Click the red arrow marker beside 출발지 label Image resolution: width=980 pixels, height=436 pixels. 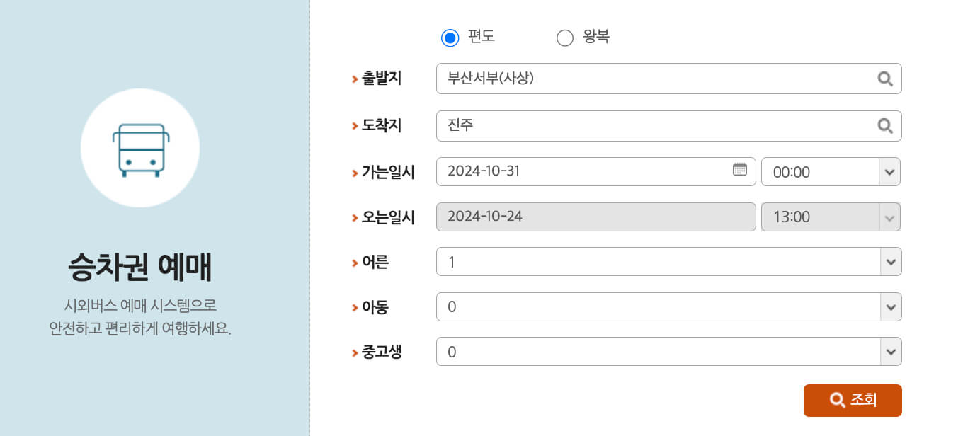click(355, 79)
